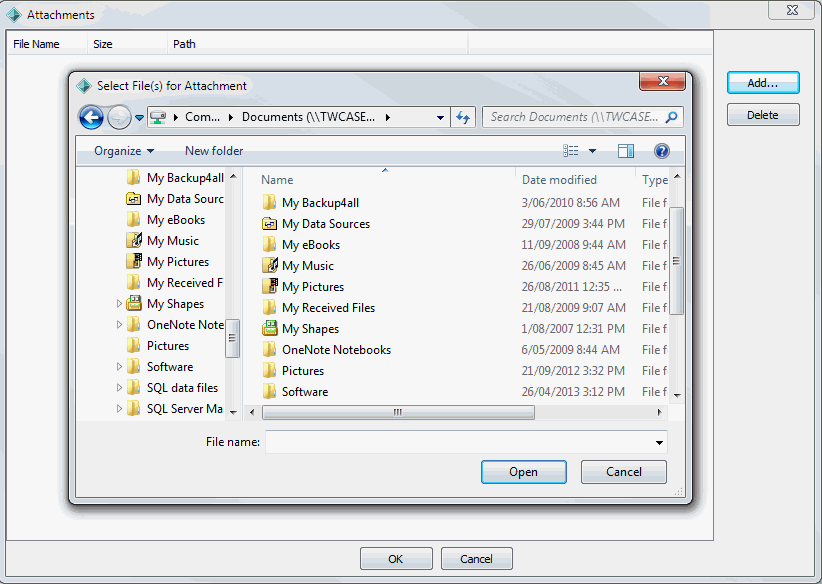822x584 pixels.
Task: Select My Shapes folder icon in file list
Action: click(269, 328)
